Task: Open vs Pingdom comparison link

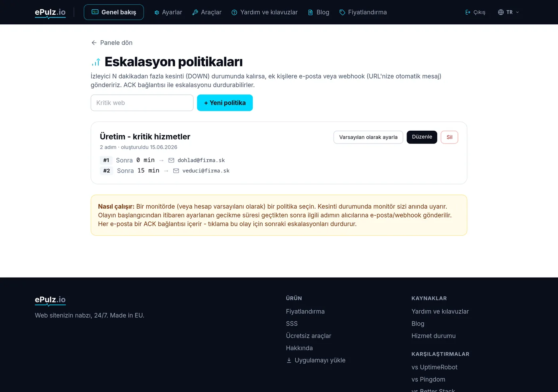Action: [x=428, y=379]
